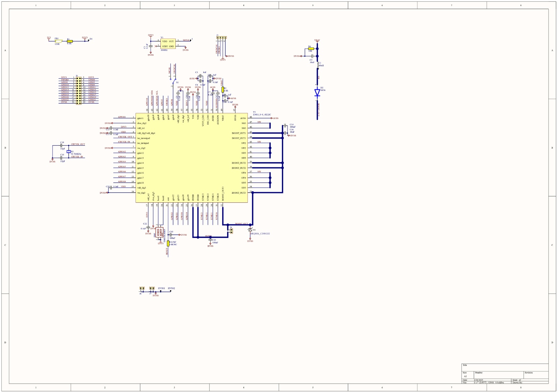
Task: Select the main U1 chip body
Action: 191,158
